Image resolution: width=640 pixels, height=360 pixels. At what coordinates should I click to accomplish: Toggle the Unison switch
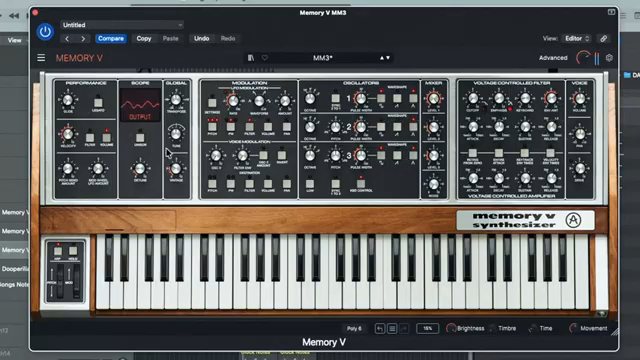click(140, 137)
